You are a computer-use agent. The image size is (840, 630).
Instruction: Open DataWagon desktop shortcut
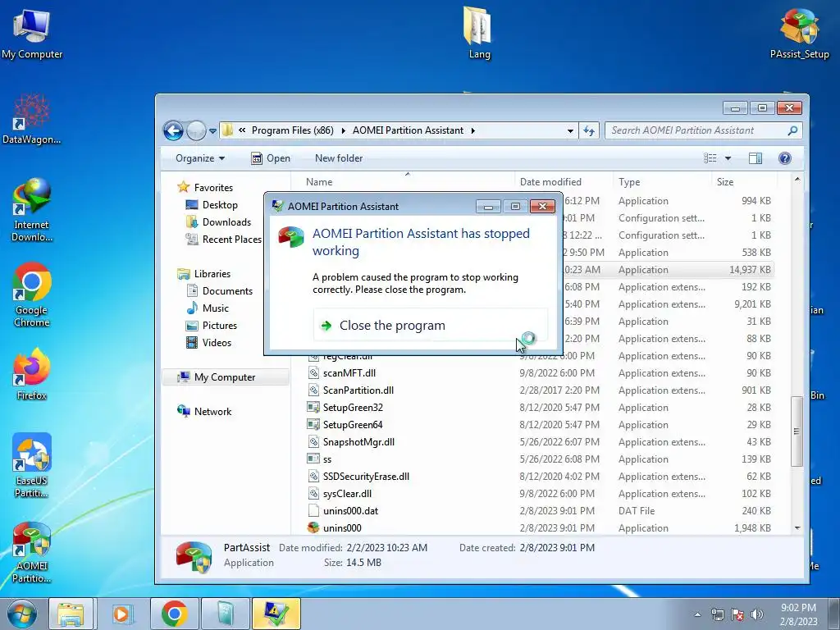pos(32,119)
